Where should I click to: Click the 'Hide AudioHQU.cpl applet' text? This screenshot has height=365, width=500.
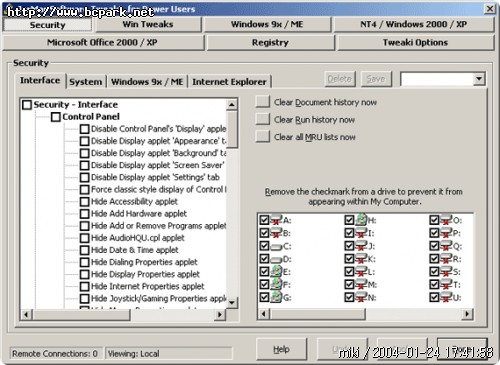[x=138, y=238]
